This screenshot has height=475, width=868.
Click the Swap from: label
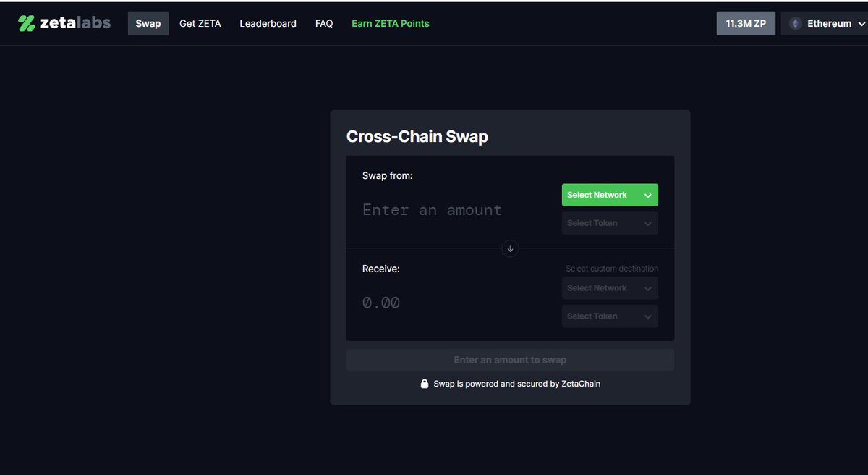click(x=388, y=175)
